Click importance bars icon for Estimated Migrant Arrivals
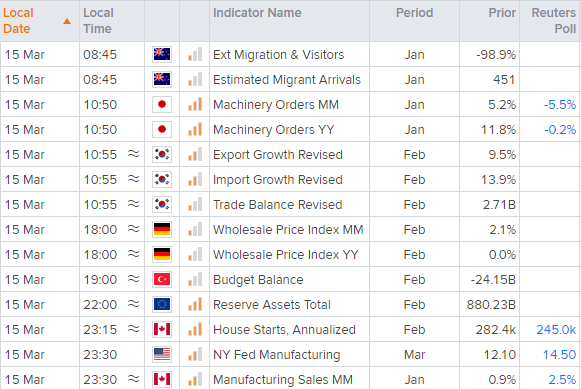The image size is (581, 389). (x=195, y=79)
